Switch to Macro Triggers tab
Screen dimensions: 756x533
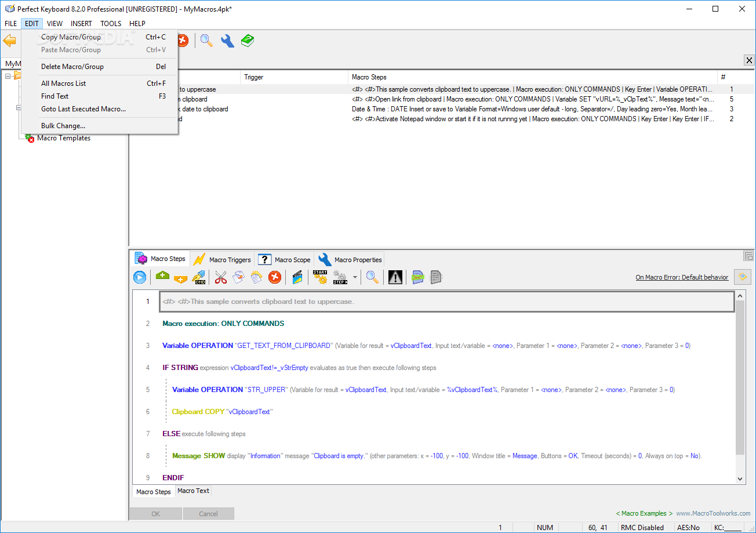point(222,260)
